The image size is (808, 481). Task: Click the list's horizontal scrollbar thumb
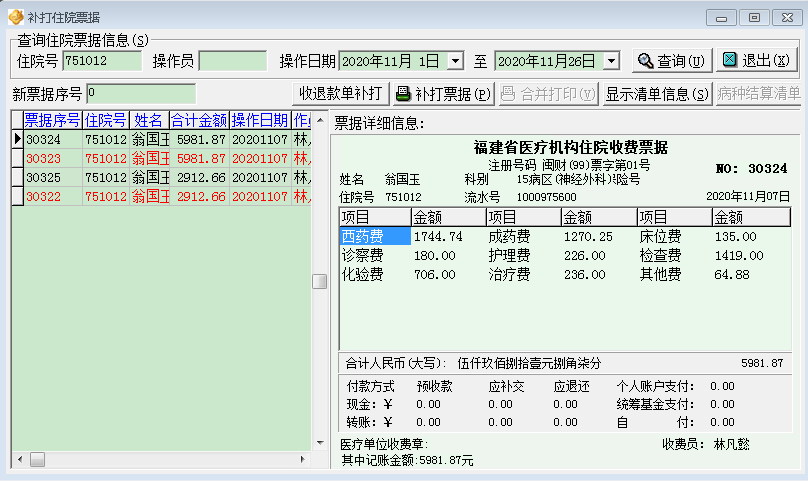[37, 459]
